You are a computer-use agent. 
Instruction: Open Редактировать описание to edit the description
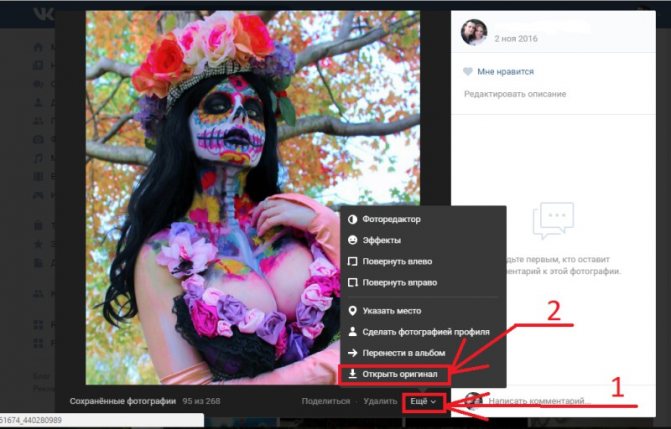pos(514,94)
